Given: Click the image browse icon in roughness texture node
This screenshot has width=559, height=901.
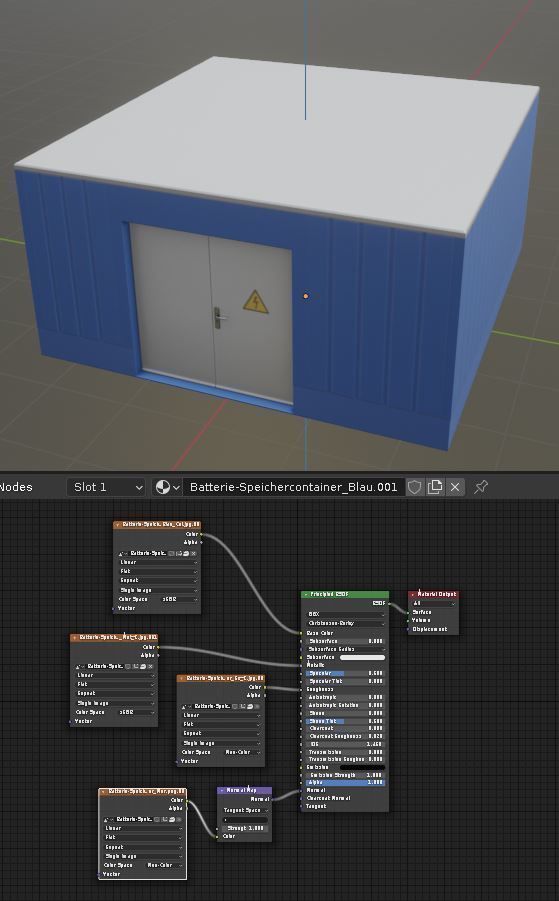Looking at the screenshot, I should [187, 706].
